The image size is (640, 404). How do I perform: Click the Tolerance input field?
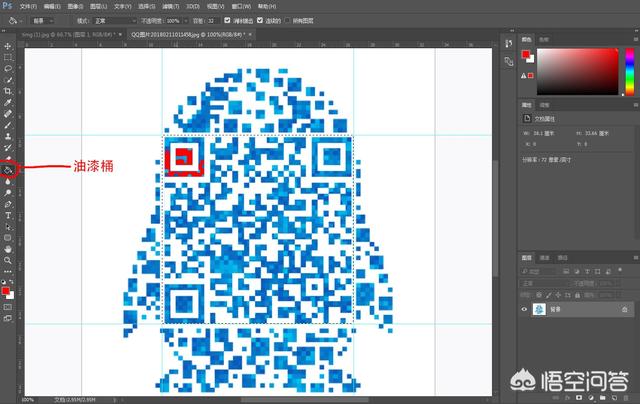213,20
